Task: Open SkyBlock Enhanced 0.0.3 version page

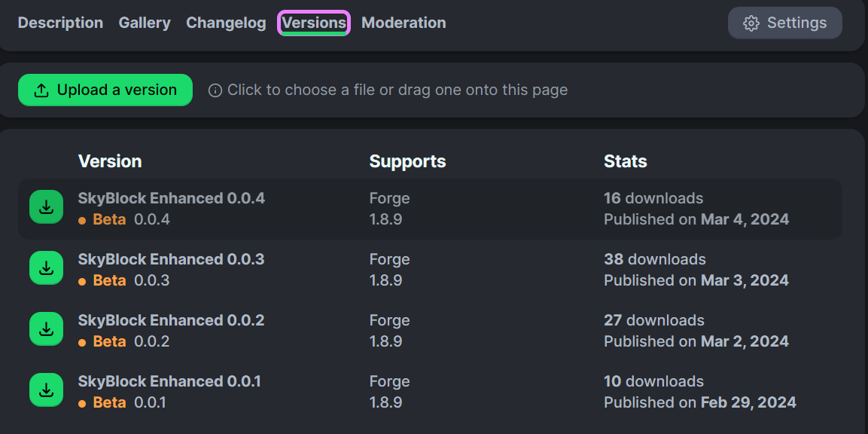Action: (171, 259)
